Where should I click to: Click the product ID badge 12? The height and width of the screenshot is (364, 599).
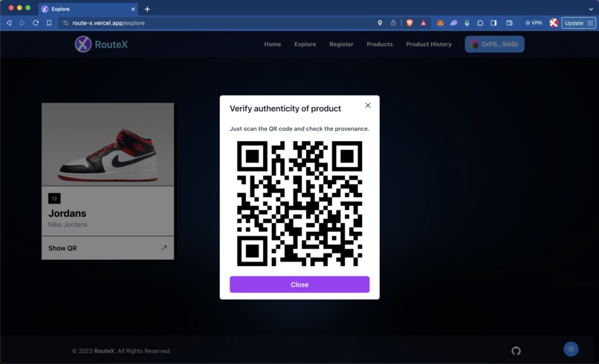point(54,198)
